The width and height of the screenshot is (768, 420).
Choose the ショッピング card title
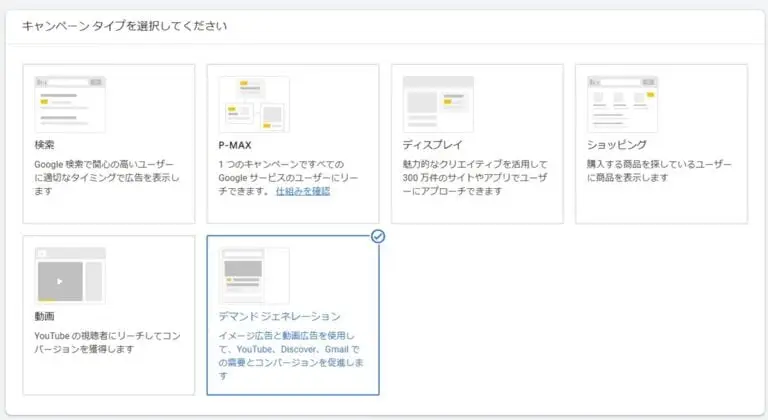(617, 145)
